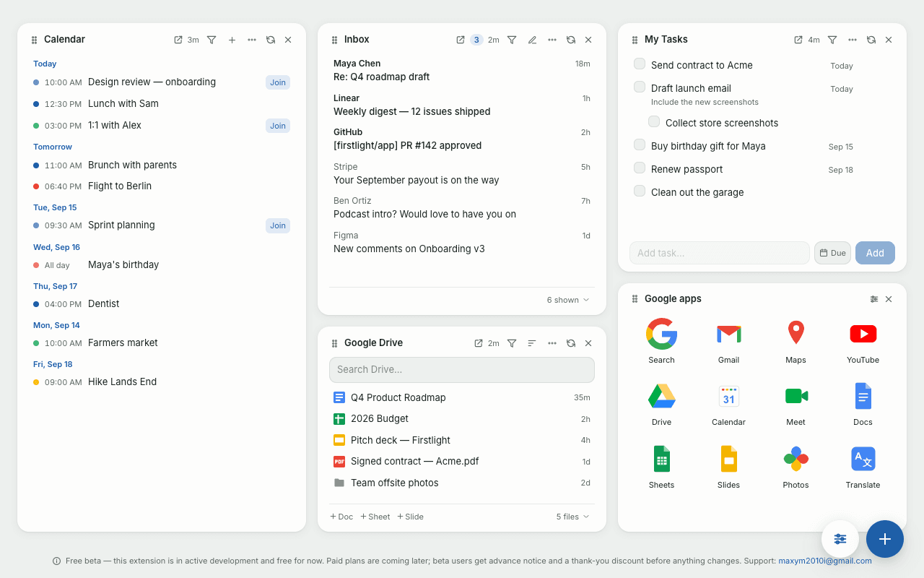Open Q4 Product Roadmap document
This screenshot has height=578, width=924.
tap(462, 397)
